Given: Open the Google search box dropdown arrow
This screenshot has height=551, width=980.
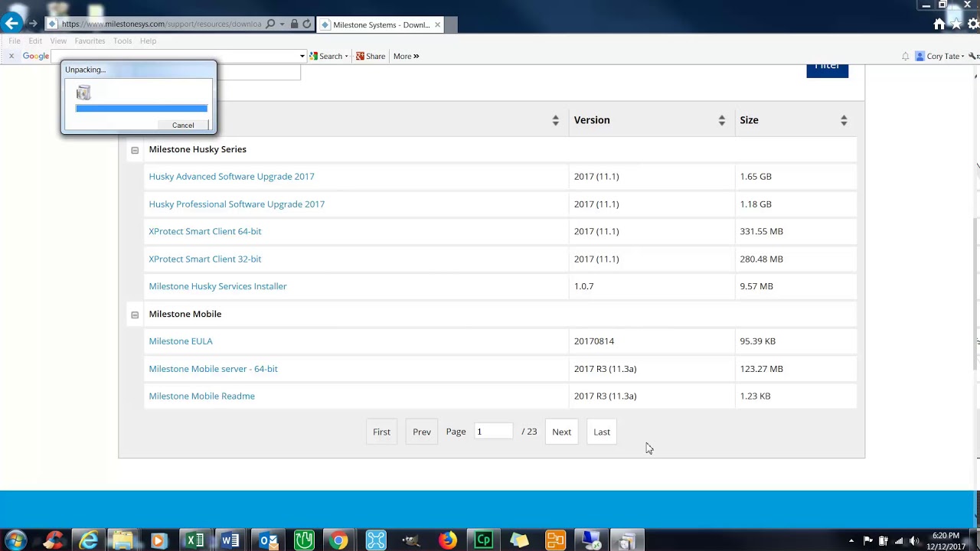Looking at the screenshot, I should tap(302, 56).
